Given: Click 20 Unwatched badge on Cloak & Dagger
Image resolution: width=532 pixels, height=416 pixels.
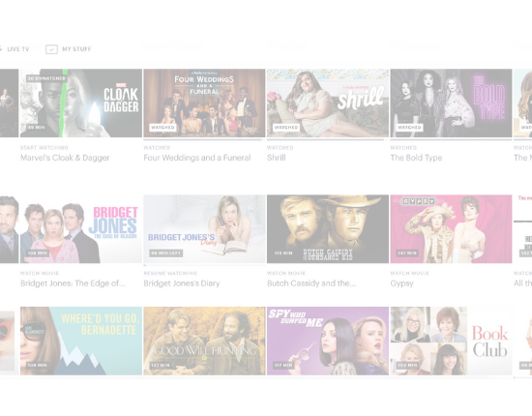Looking at the screenshot, I should coord(46,78).
